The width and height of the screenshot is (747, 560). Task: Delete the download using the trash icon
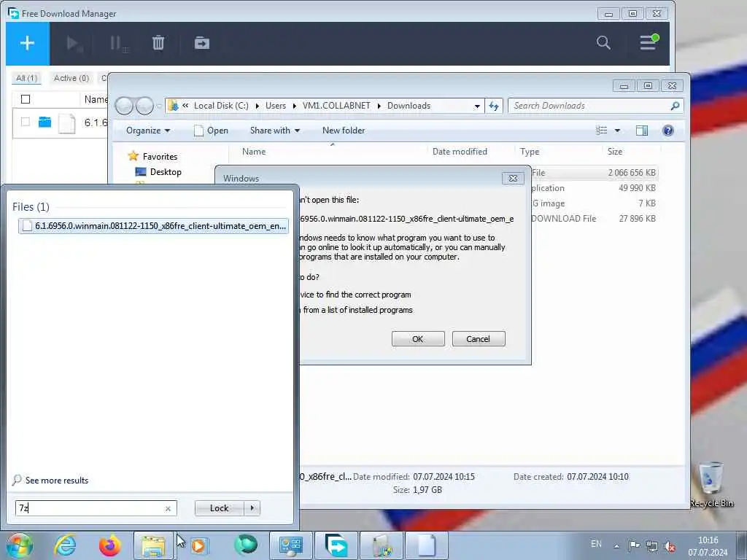coord(158,43)
